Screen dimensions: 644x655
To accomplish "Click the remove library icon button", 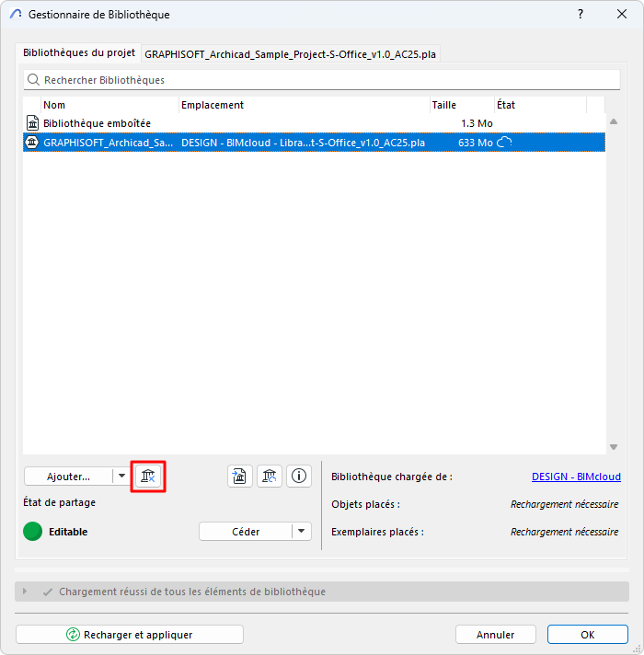I will pos(148,477).
